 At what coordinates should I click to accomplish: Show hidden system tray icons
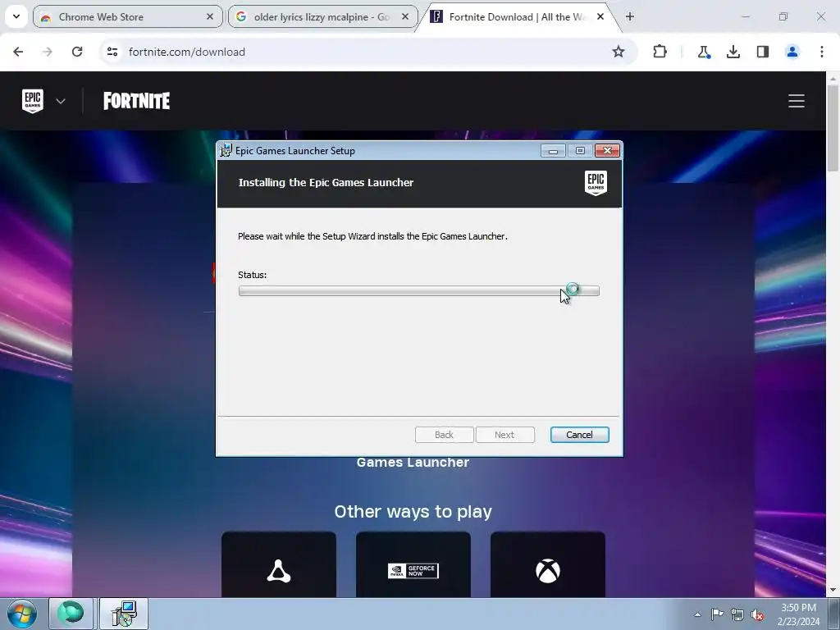[x=697, y=614]
